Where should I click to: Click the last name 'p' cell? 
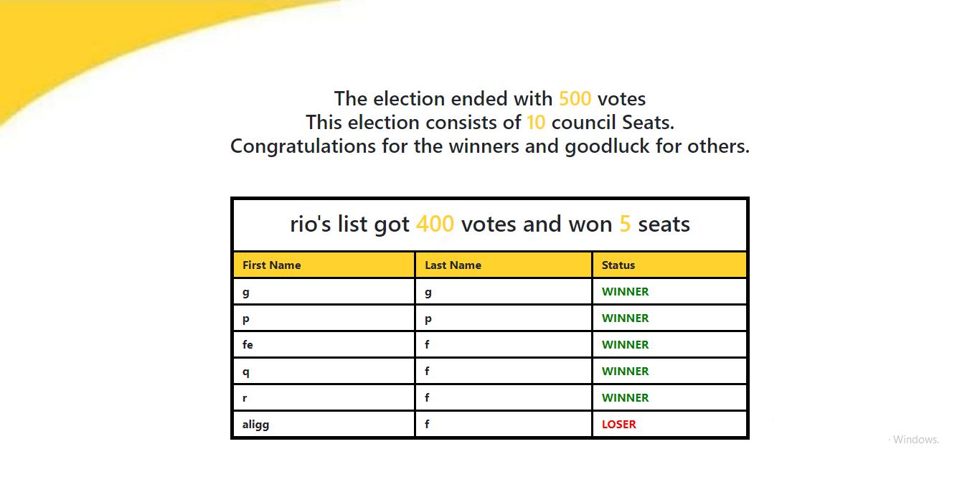click(x=428, y=318)
